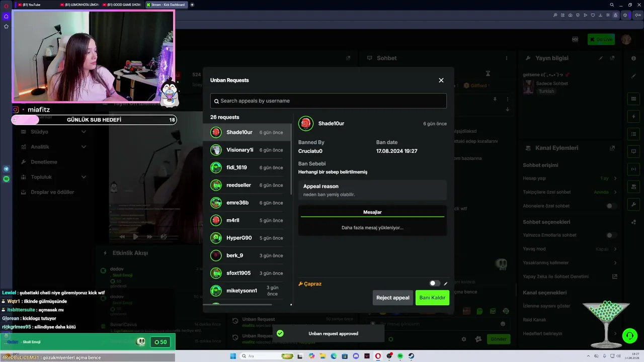Select HyperG90's unban request

[x=247, y=238]
